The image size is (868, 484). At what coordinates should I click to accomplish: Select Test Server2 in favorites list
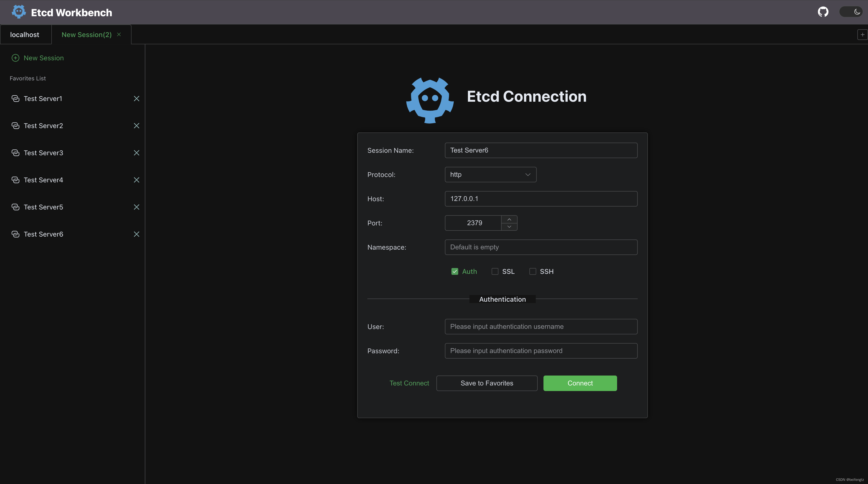tap(43, 126)
